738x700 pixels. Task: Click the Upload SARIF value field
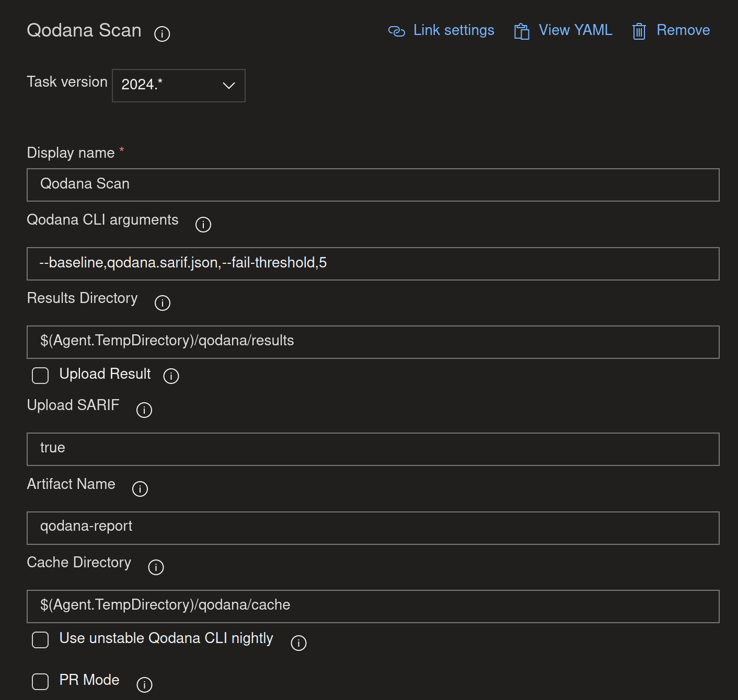372,449
